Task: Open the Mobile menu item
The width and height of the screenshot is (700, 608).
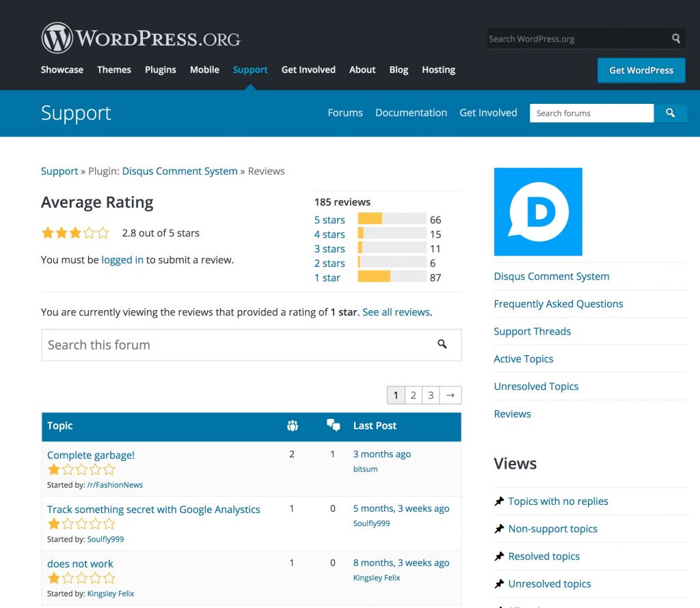Action: [x=204, y=70]
